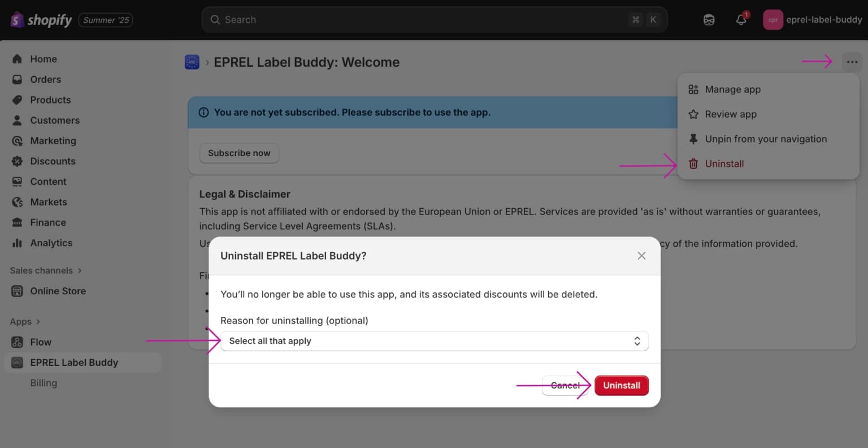Select the Orders icon in sidebar

(18, 79)
